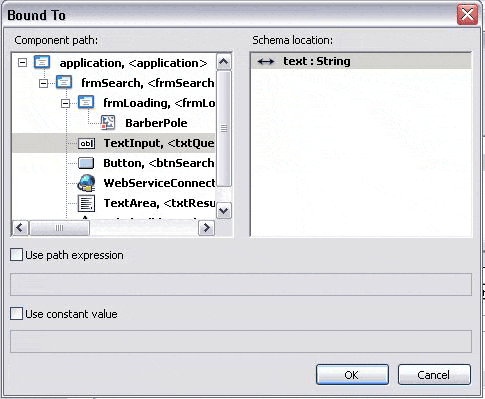This screenshot has width=485, height=399.
Task: Select the TextInput, <txtQue row
Action: [x=114, y=143]
